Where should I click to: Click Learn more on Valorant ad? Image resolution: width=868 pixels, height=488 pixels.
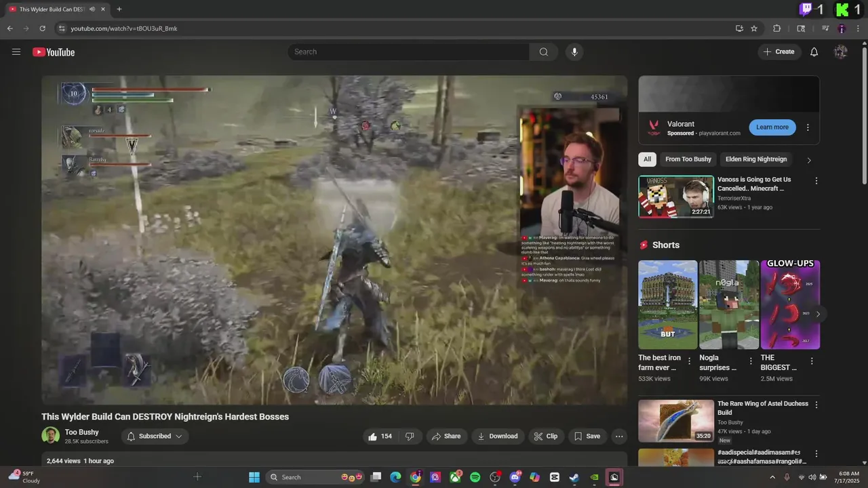(772, 127)
